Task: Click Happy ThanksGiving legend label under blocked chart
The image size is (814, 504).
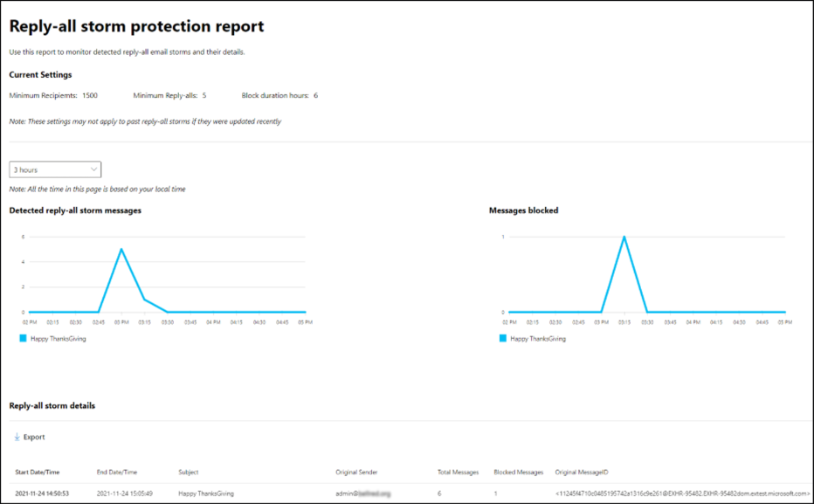Action: coord(538,338)
